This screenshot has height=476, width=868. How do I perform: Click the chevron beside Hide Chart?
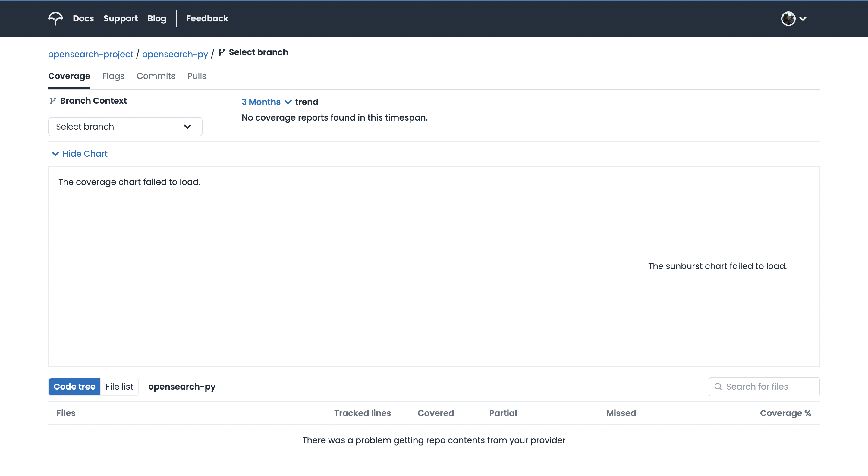tap(55, 154)
